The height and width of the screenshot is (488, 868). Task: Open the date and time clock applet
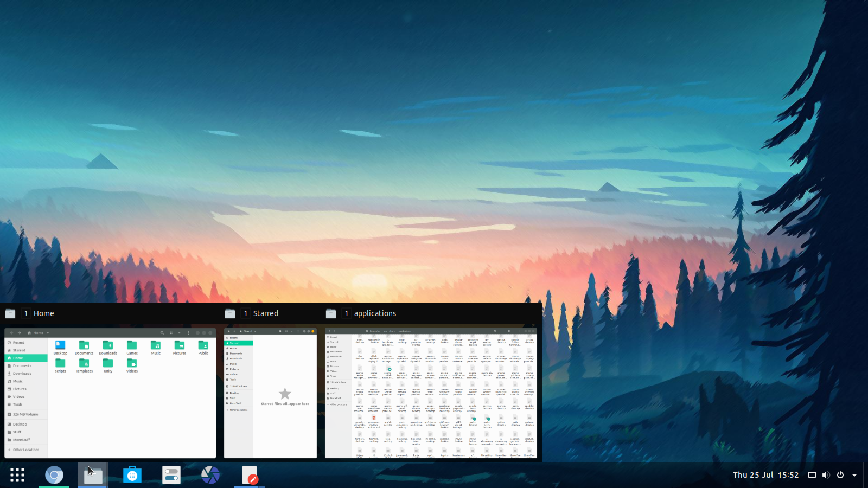pyautogui.click(x=765, y=475)
